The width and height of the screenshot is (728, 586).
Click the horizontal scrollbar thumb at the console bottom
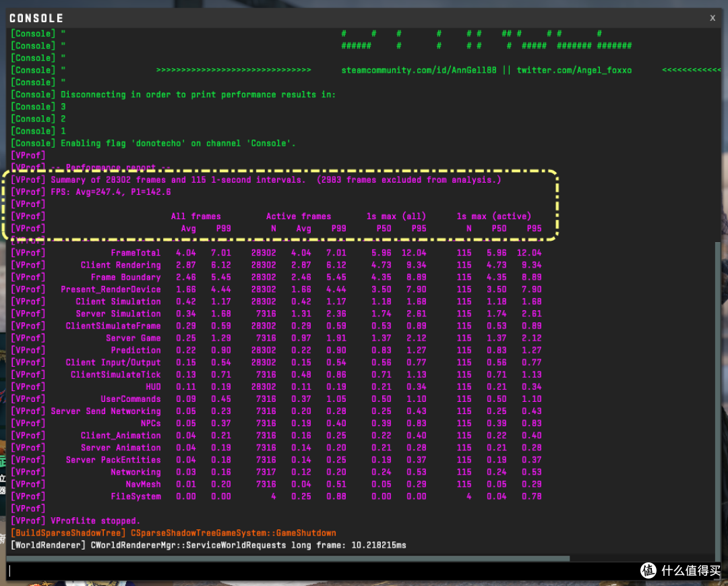pyautogui.click(x=288, y=558)
